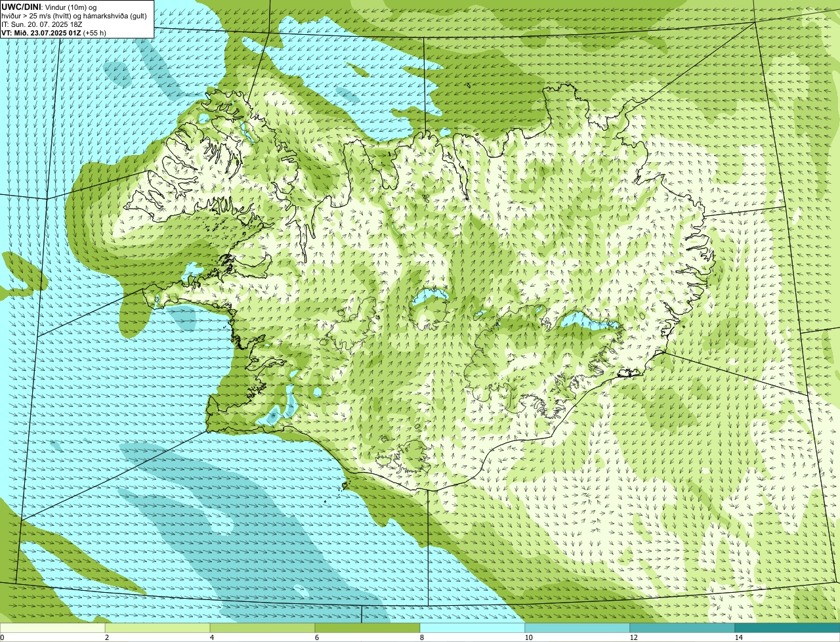The height and width of the screenshot is (642, 840).
Task: Click the "14" label on the color scale
Action: (738, 637)
